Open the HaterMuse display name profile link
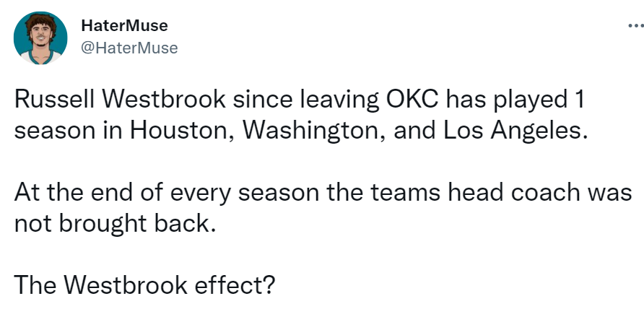Screen dimensions: 644x309 point(126,26)
